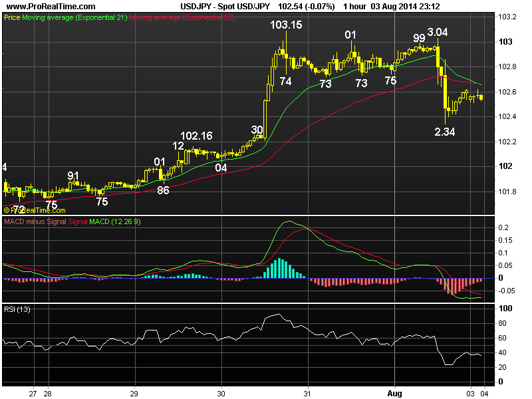Click the 0.1 MACD axis value
This screenshot has width=532, height=399.
click(x=503, y=253)
